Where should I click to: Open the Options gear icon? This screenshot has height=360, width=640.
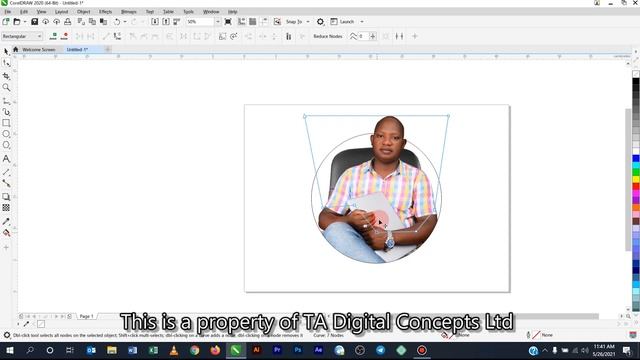(320, 22)
